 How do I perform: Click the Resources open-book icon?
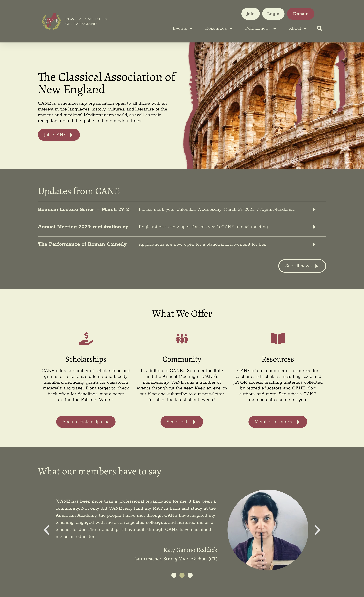click(x=277, y=338)
